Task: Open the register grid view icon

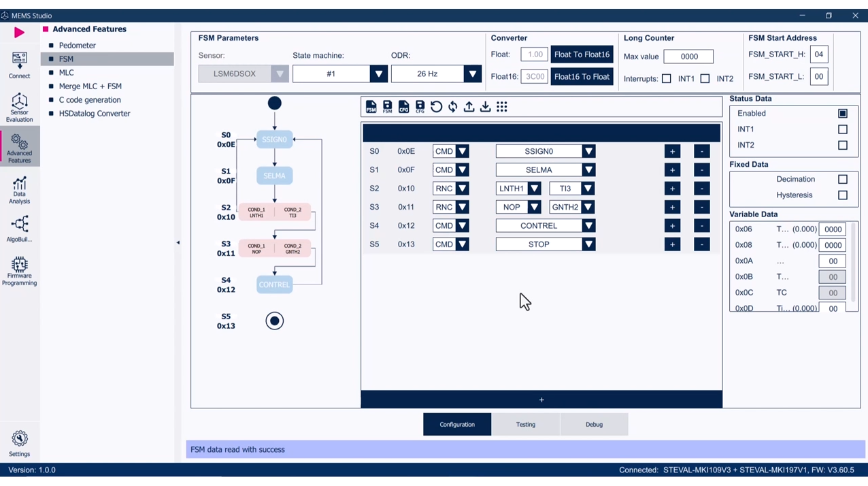Action: pyautogui.click(x=501, y=107)
